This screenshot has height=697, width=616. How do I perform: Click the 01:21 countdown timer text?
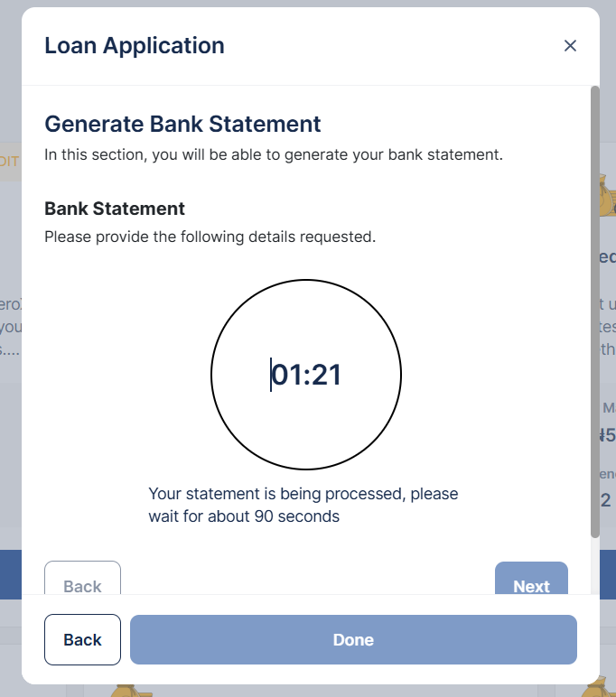point(306,374)
